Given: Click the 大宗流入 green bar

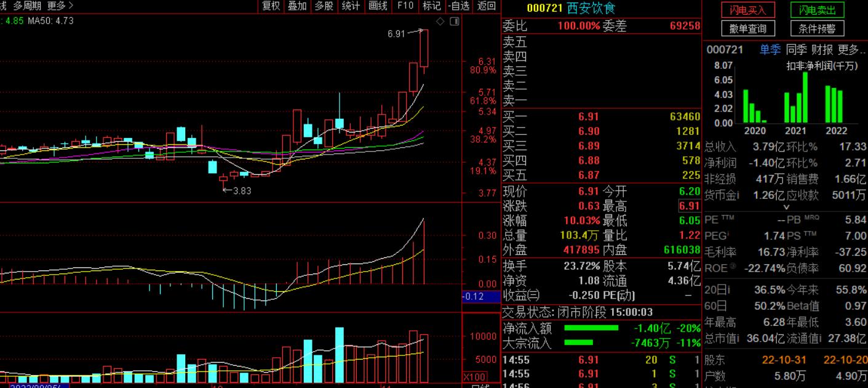Looking at the screenshot, I should tap(578, 343).
